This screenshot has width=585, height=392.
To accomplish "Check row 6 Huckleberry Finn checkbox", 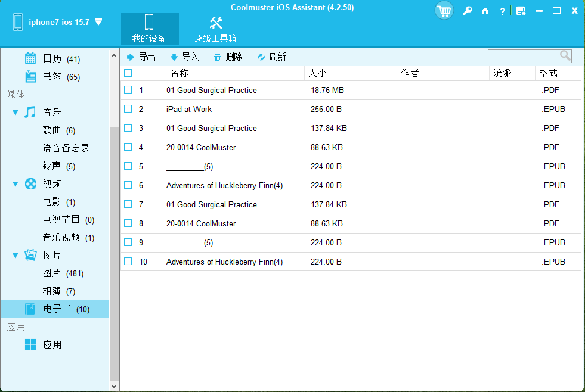I will tap(128, 185).
